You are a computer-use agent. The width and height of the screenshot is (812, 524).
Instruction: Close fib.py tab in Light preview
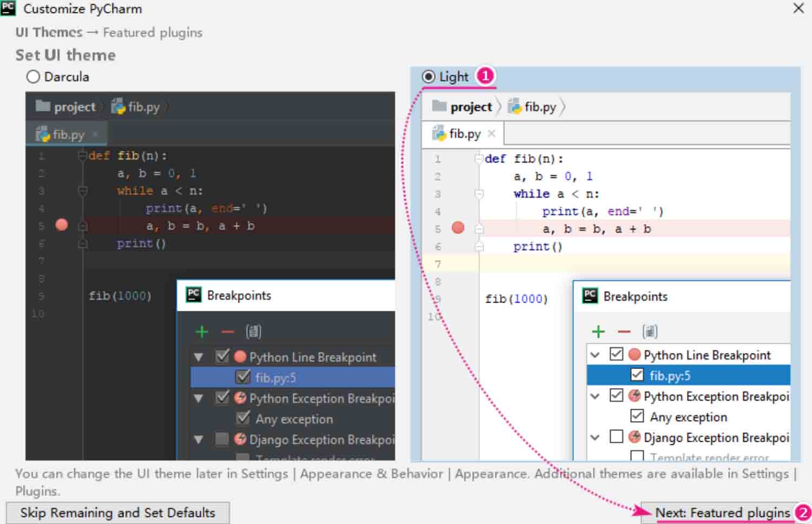(491, 133)
